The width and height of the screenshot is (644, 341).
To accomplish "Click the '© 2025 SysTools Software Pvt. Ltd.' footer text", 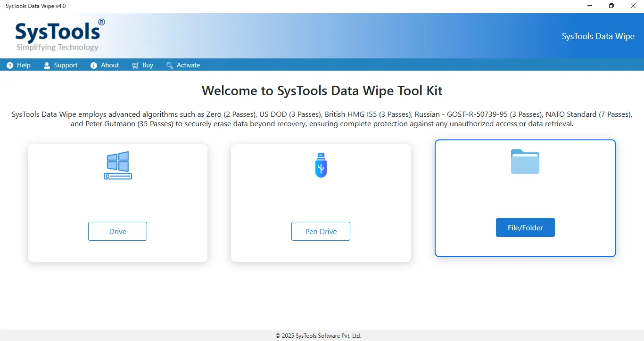I will coord(318,336).
